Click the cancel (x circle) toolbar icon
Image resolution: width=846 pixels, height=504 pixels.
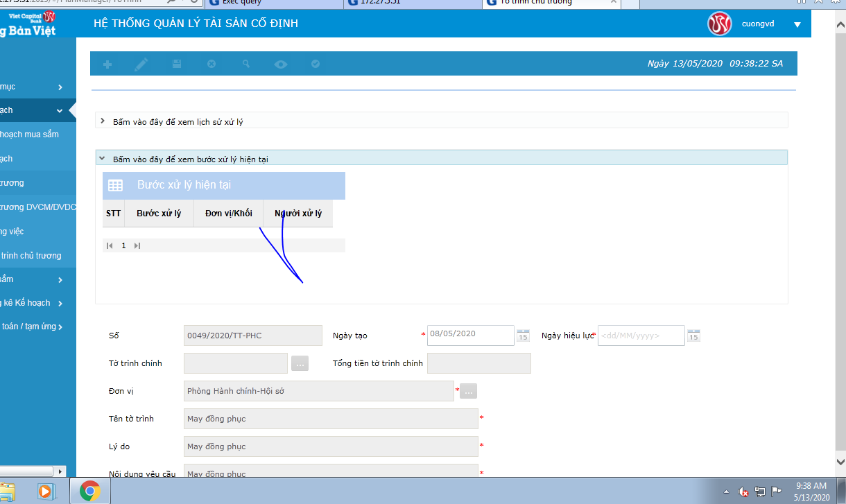coord(211,64)
